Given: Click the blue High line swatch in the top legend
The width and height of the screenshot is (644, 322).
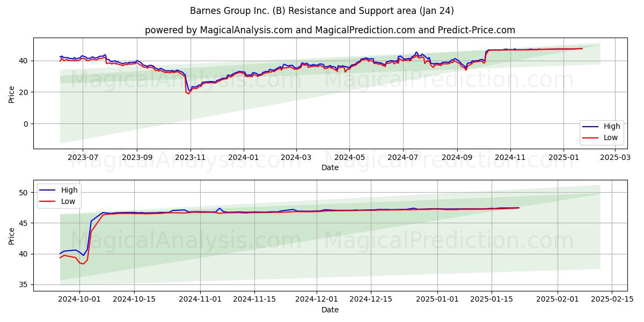Looking at the screenshot, I should 591,127.
